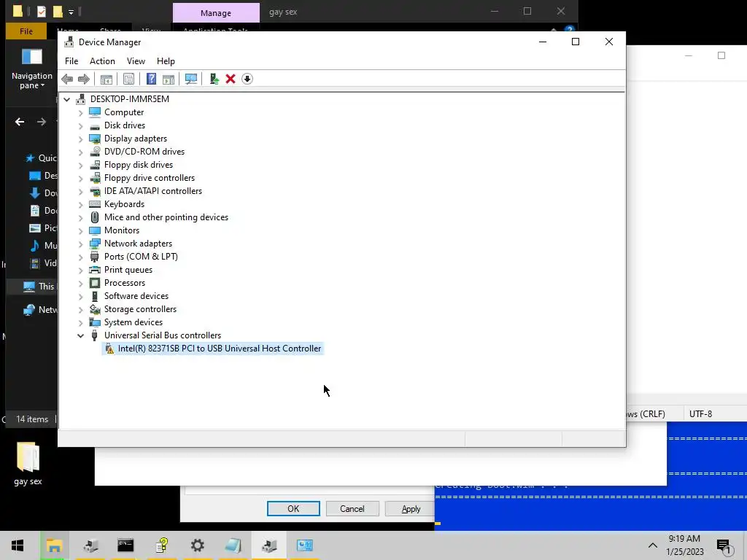
Task: Expand the Ports (COM & LPT) category
Action: pyautogui.click(x=80, y=257)
